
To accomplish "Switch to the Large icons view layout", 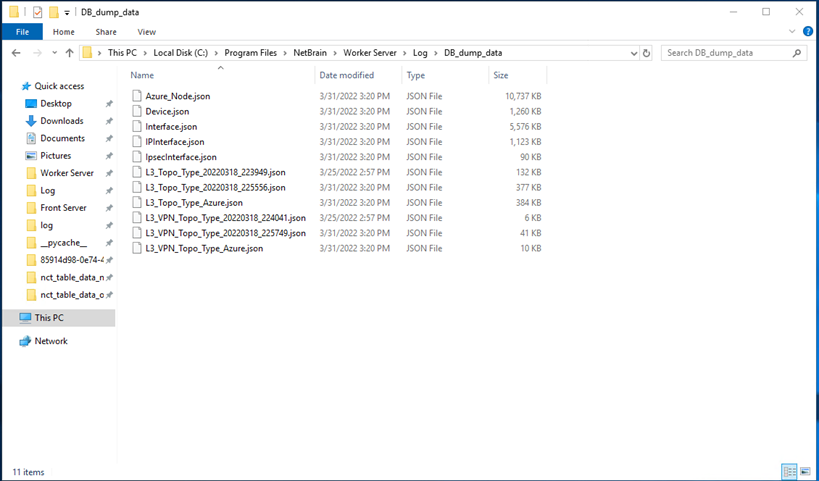I will click(805, 472).
